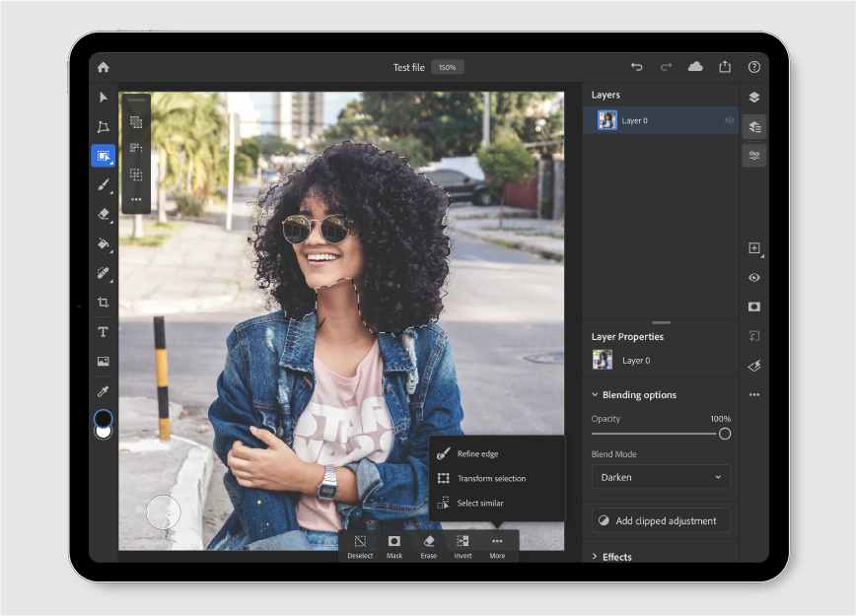Select the Brush tool
The image size is (856, 616).
(x=103, y=184)
